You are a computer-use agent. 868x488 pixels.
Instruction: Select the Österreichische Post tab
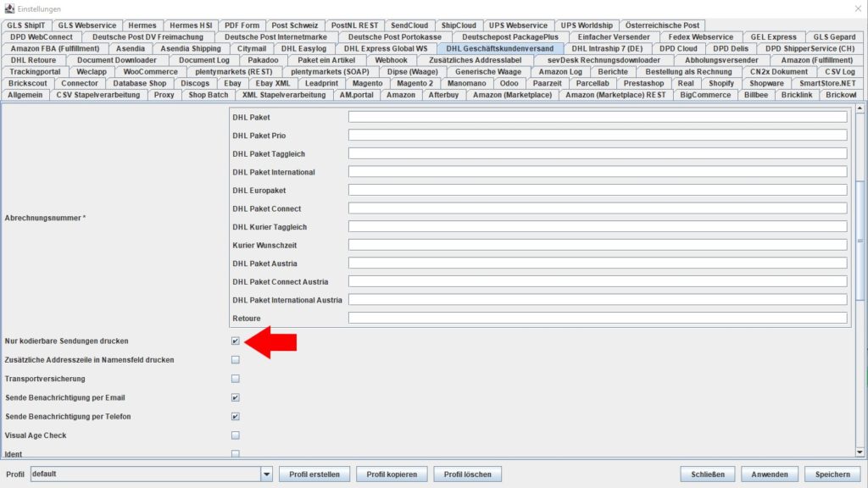[x=662, y=25]
